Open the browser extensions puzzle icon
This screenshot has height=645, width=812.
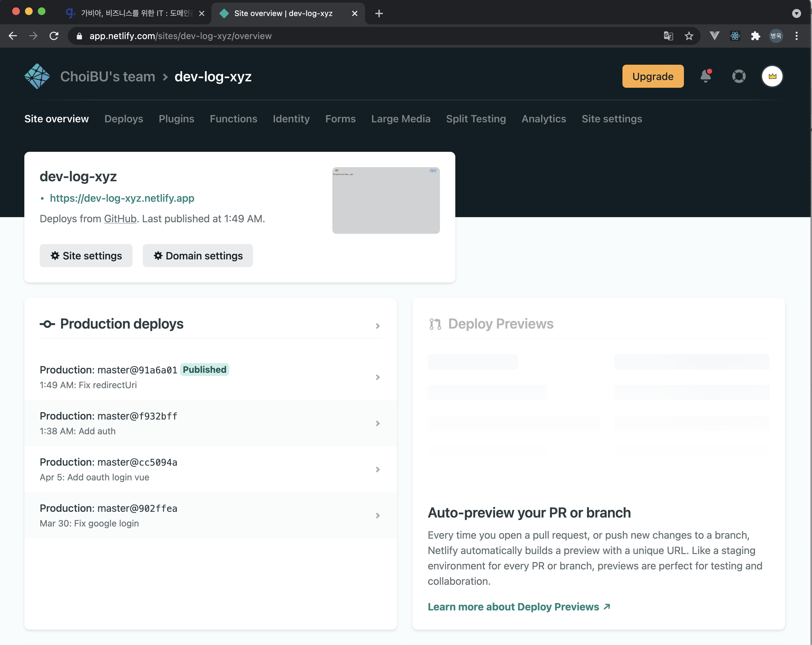click(755, 36)
